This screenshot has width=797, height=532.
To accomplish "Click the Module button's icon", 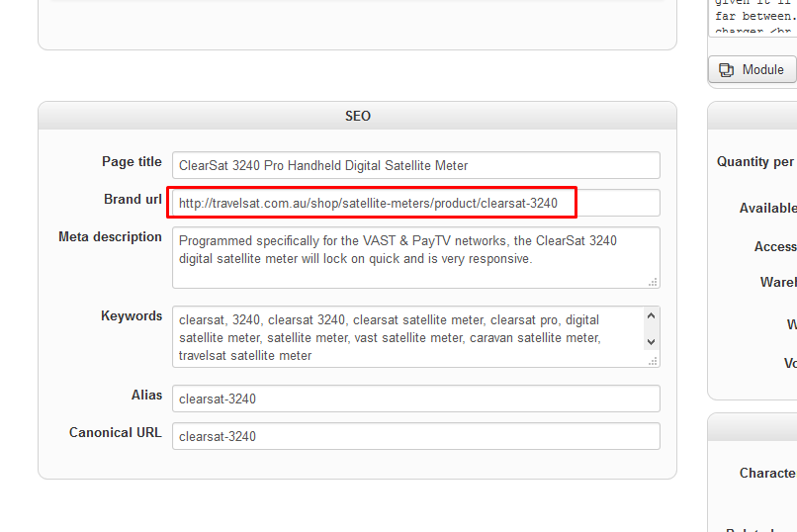I will 727,70.
